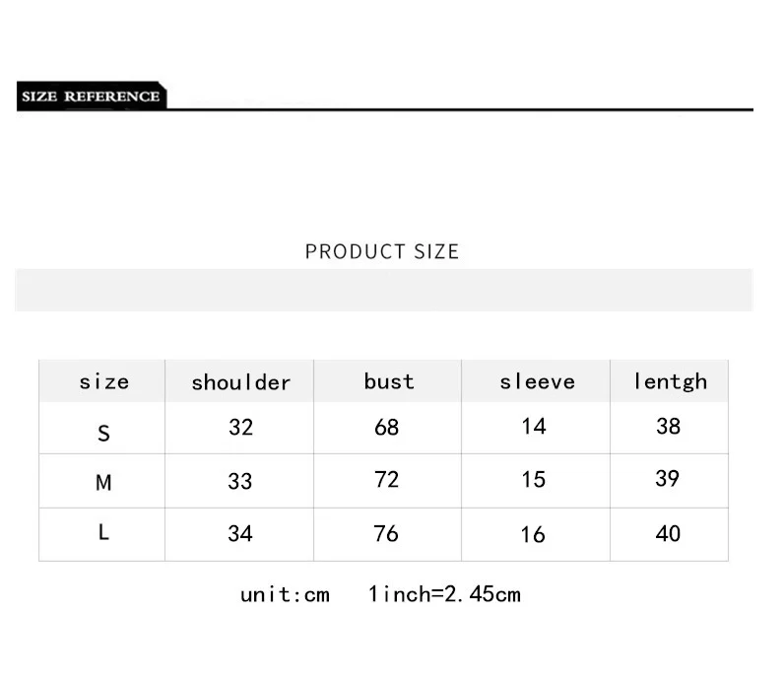
Task: Click the M size row label
Action: coord(103,482)
